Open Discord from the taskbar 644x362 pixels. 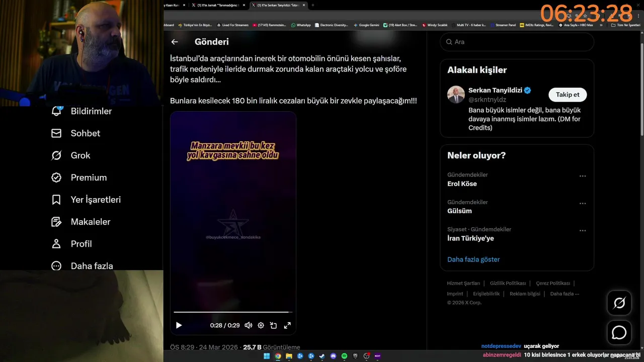pyautogui.click(x=333, y=356)
